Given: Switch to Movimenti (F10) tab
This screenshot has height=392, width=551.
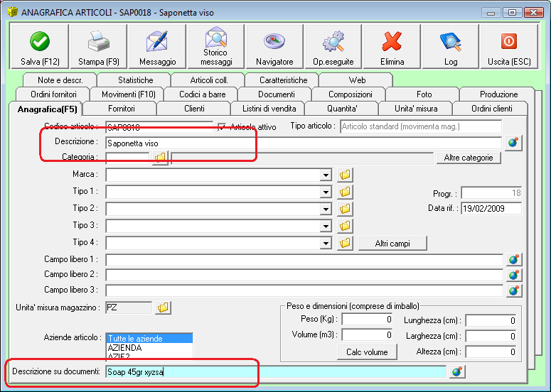Looking at the screenshot, I should pyautogui.click(x=128, y=94).
